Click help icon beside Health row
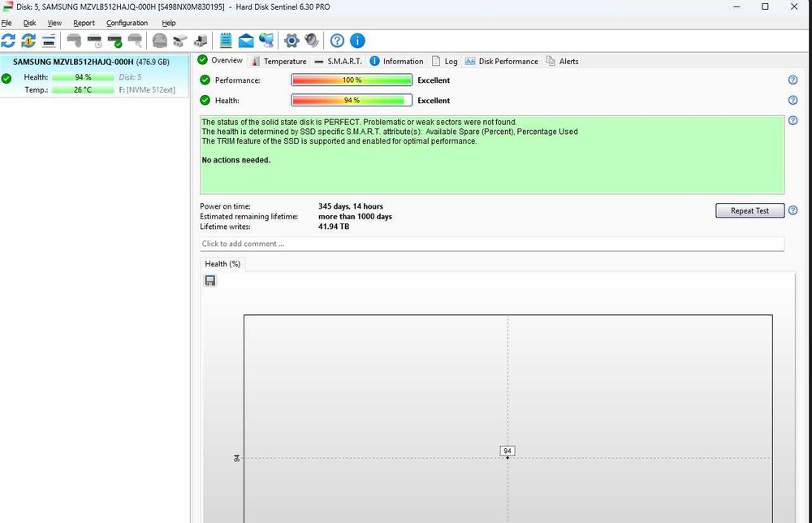812x523 pixels. click(793, 100)
